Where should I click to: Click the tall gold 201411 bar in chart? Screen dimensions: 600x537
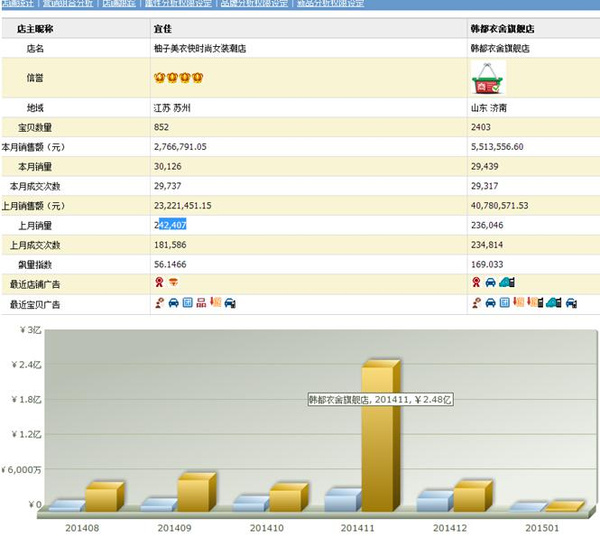pyautogui.click(x=380, y=436)
